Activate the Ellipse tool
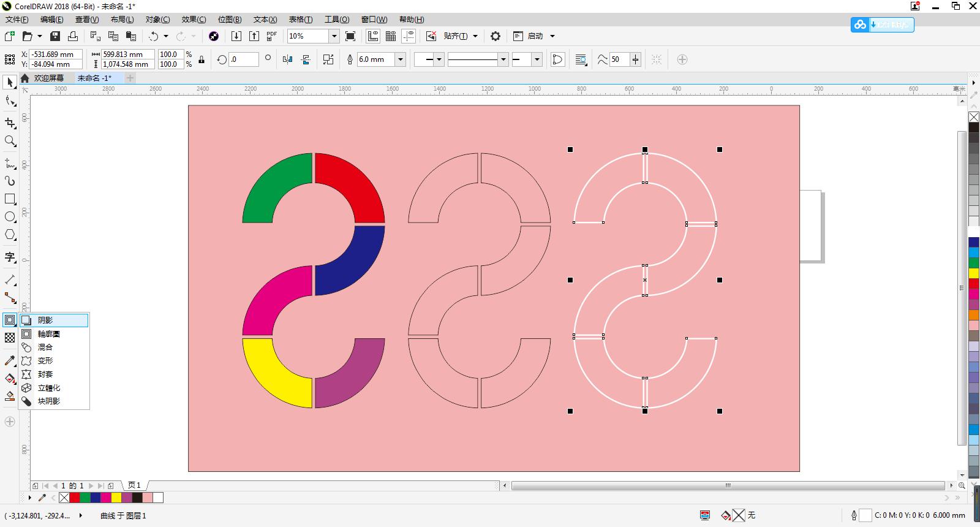 10,217
